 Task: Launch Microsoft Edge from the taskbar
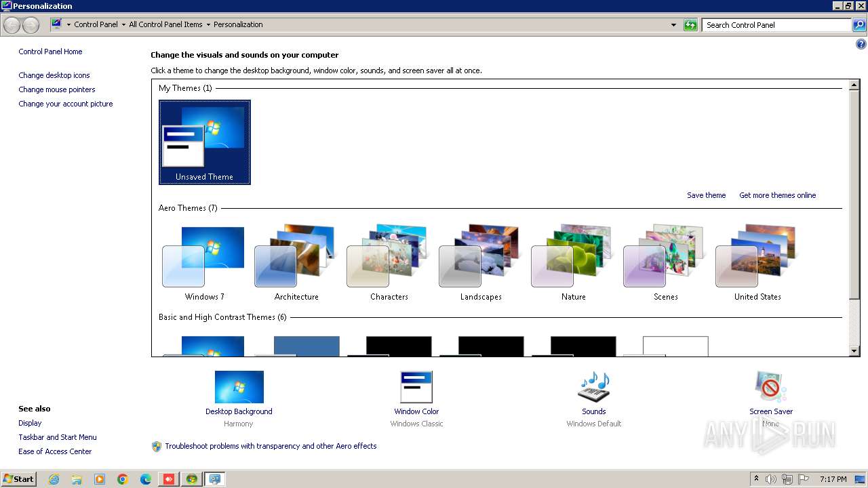tap(146, 479)
